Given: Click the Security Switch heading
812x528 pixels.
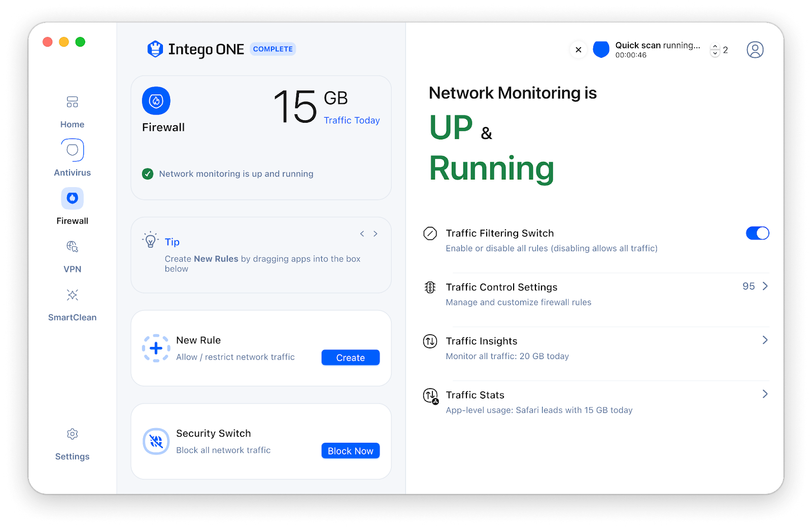Looking at the screenshot, I should 214,434.
